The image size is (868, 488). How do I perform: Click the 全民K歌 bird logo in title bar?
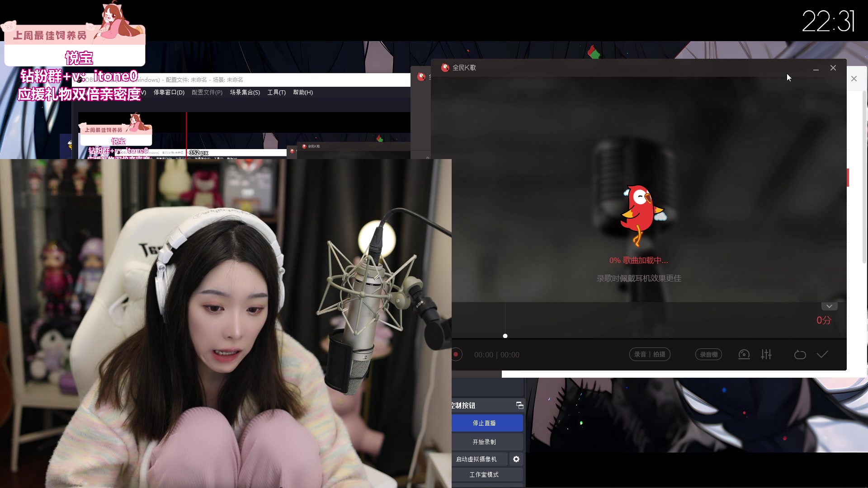pos(445,68)
